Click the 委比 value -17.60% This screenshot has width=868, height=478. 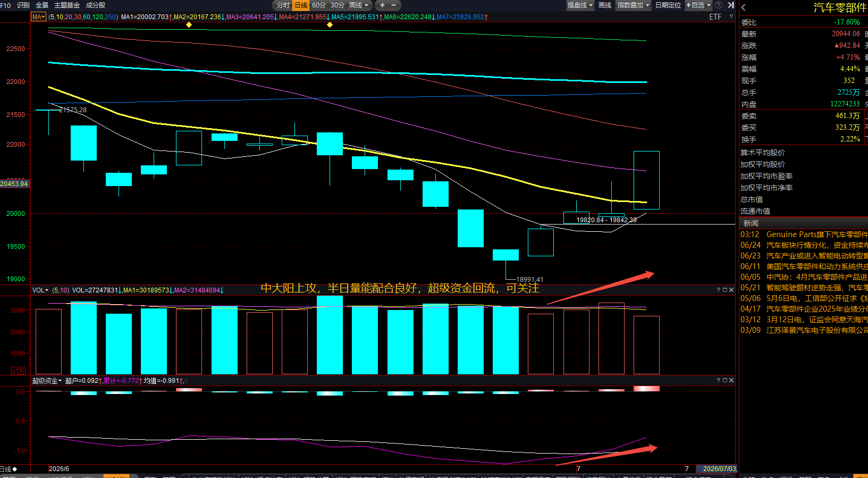tap(847, 22)
